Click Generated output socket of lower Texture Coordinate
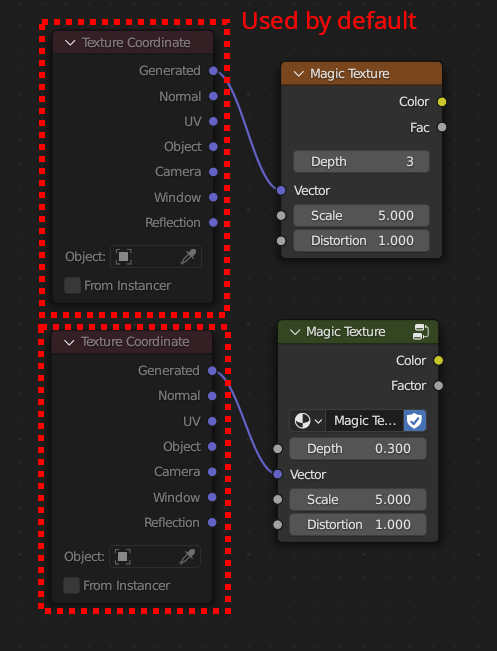 pyautogui.click(x=212, y=371)
